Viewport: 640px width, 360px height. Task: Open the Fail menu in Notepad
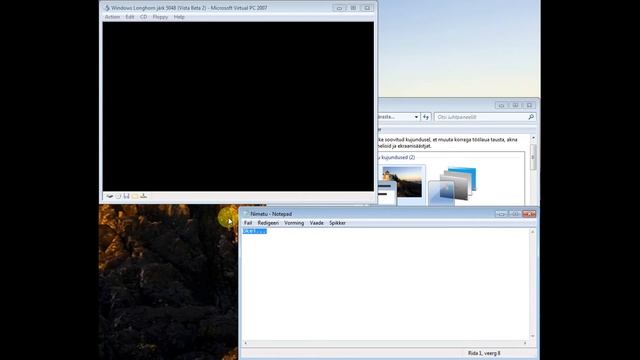(248, 223)
